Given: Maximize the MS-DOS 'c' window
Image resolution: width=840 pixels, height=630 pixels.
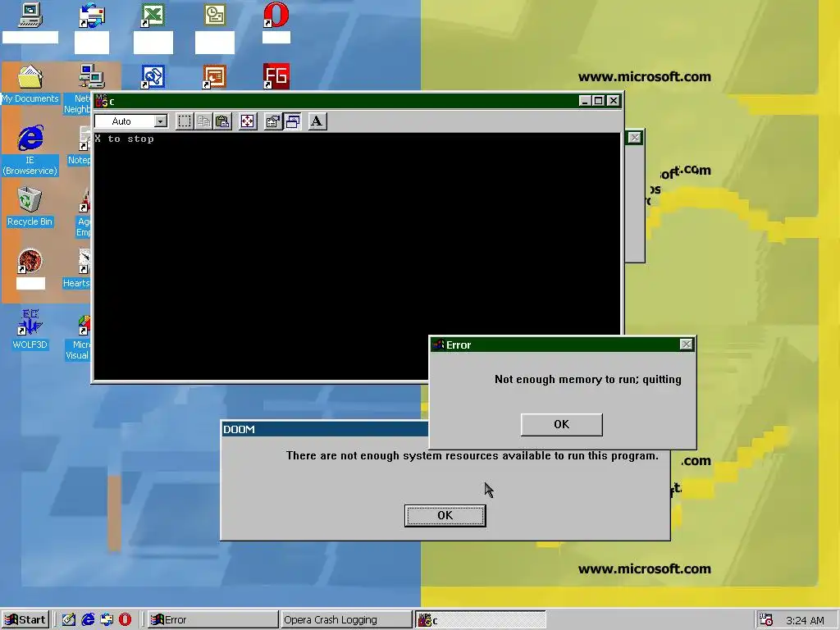Looking at the screenshot, I should (599, 101).
